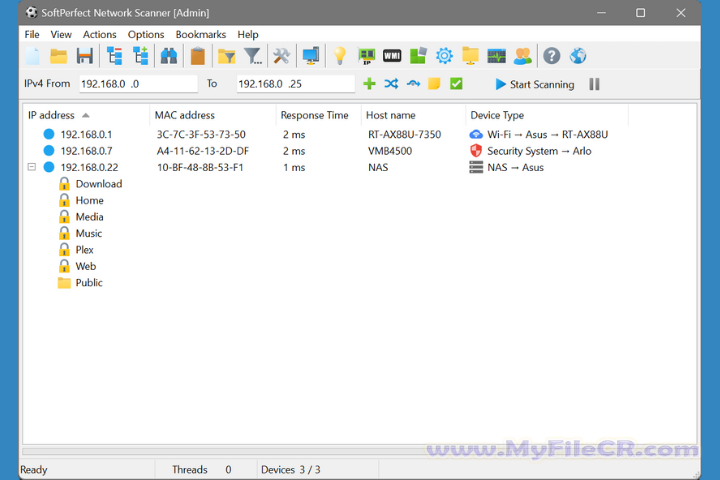720x480 pixels.
Task: Open the IP network card icon
Action: coord(366,56)
